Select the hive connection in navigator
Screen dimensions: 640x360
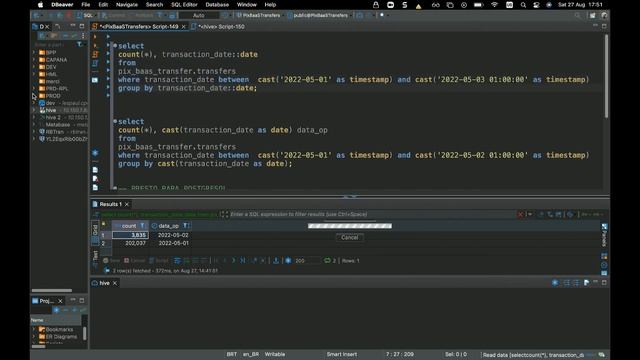point(51,110)
